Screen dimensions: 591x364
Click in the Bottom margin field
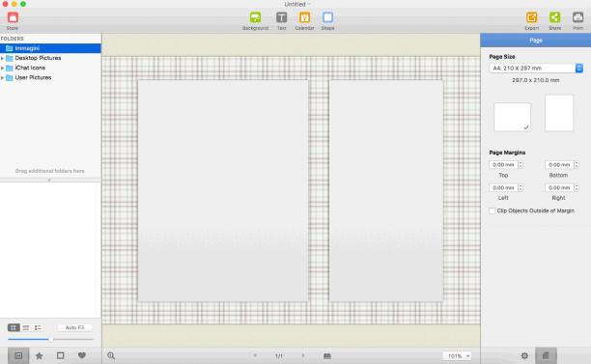(x=559, y=165)
